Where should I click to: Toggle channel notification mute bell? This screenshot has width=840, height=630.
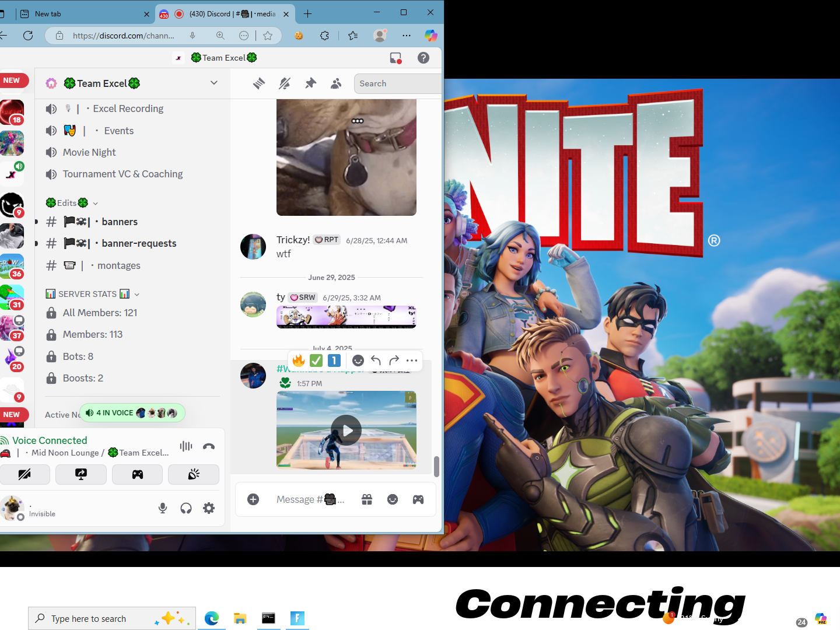click(x=285, y=83)
